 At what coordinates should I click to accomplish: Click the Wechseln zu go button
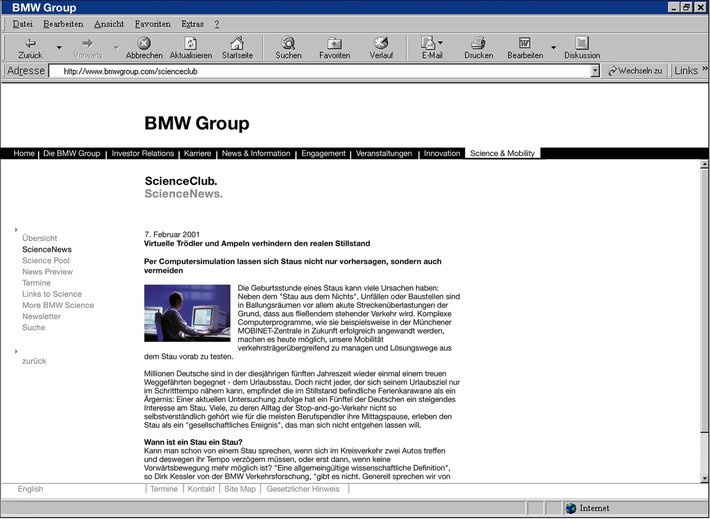pos(635,71)
